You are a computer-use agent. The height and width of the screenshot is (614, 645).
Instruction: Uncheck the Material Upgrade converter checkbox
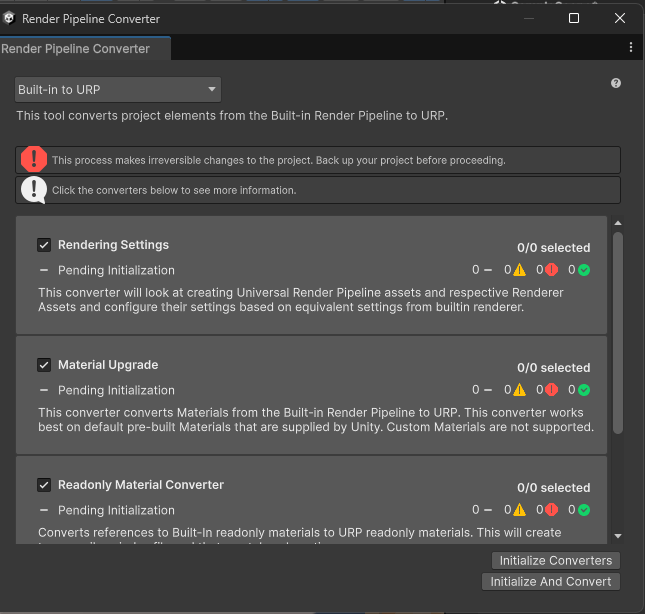click(44, 365)
